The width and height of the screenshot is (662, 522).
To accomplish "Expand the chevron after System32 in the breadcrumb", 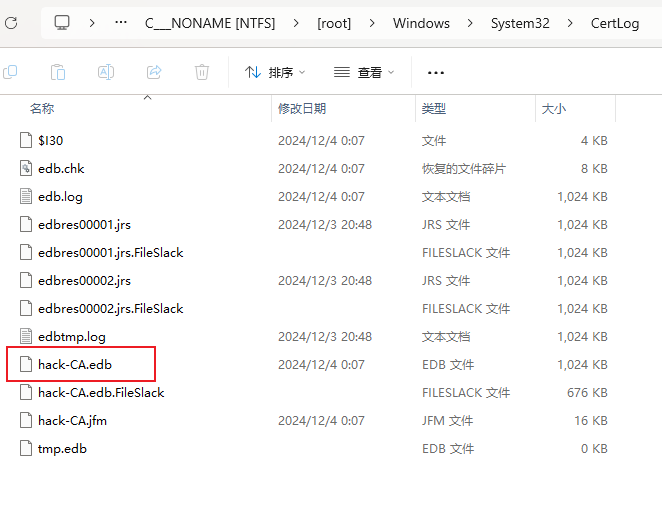I will pyautogui.click(x=569, y=23).
